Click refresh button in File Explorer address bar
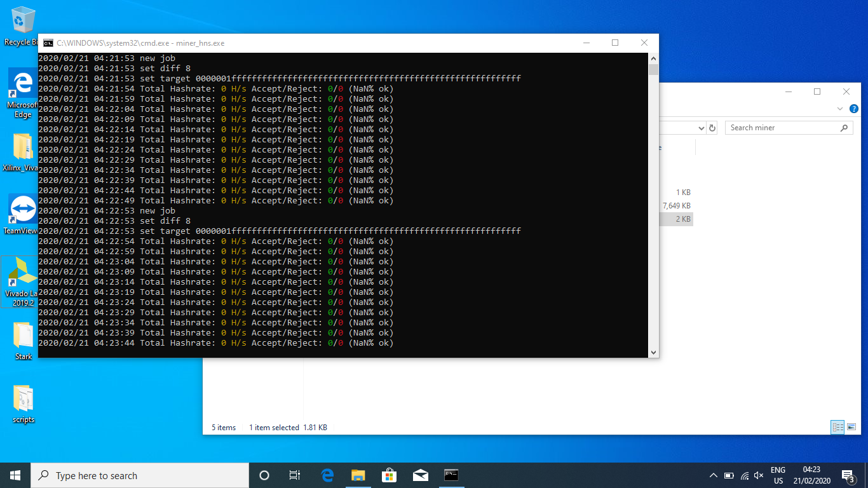 pos(712,128)
